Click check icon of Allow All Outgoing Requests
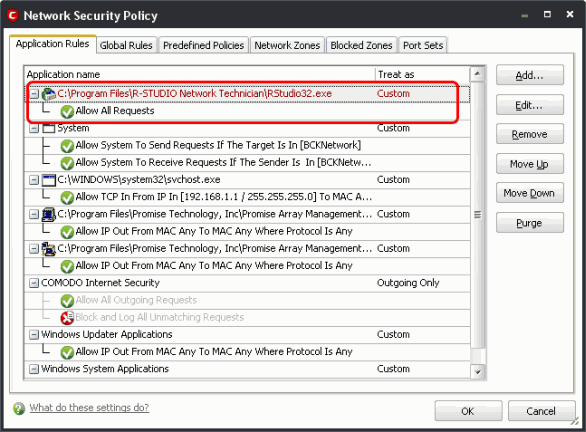Image resolution: width=586 pixels, height=432 pixels. tap(67, 300)
